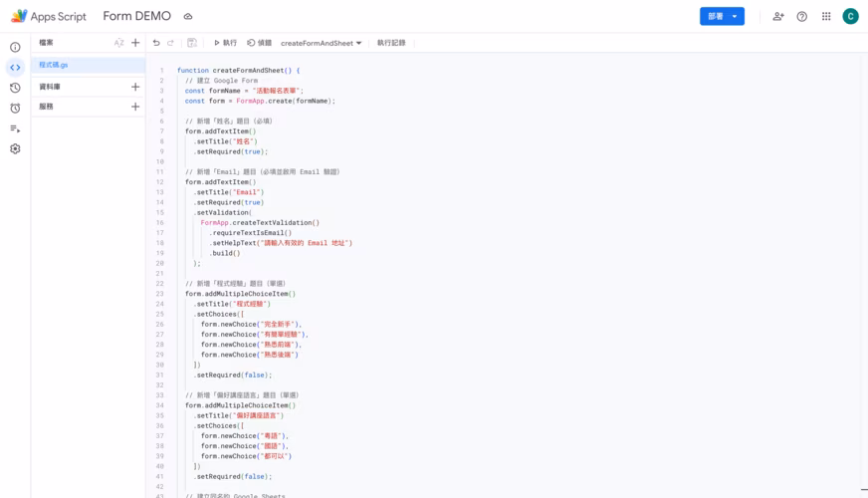Image resolution: width=868 pixels, height=498 pixels.
Task: Start debugging with 偵錯 button
Action: 259,43
